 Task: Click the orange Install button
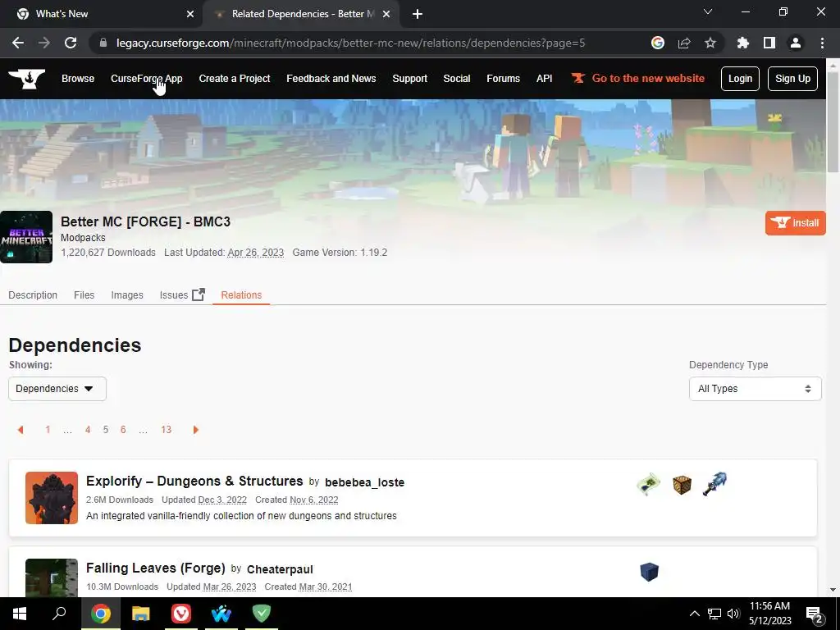(795, 223)
